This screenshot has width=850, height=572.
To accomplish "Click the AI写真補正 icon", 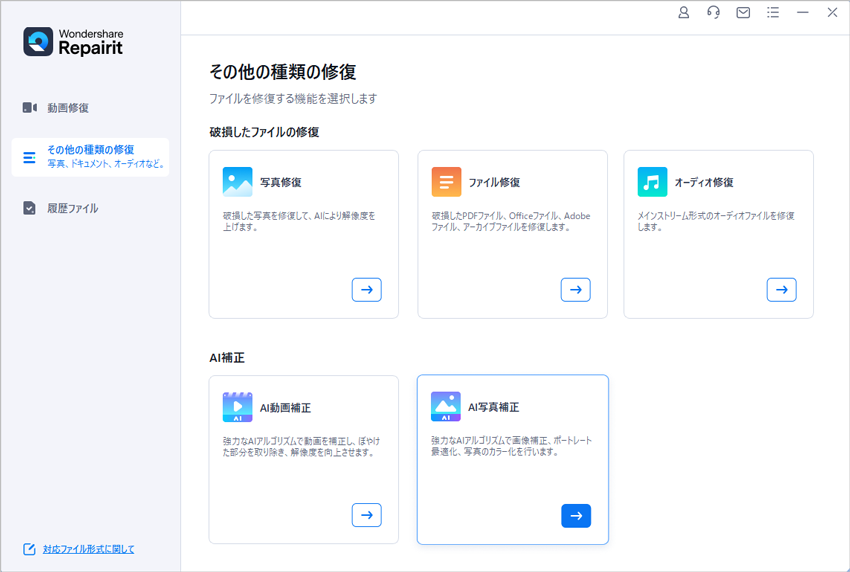I will click(x=446, y=407).
